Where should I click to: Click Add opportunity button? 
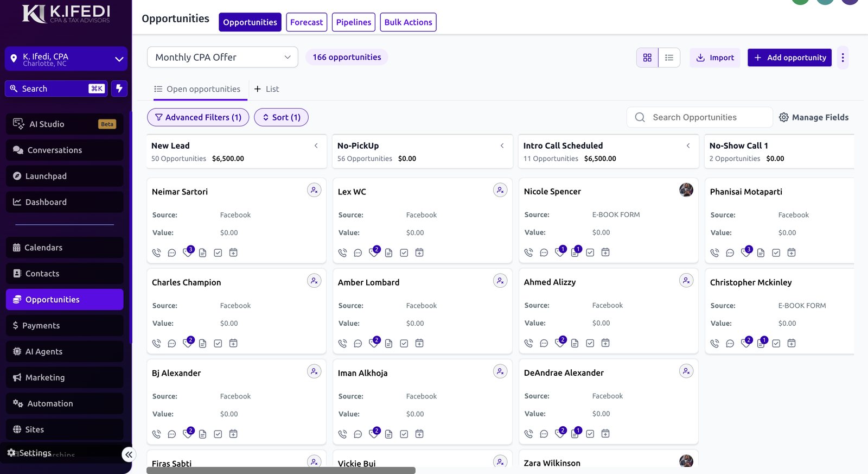[x=789, y=58]
